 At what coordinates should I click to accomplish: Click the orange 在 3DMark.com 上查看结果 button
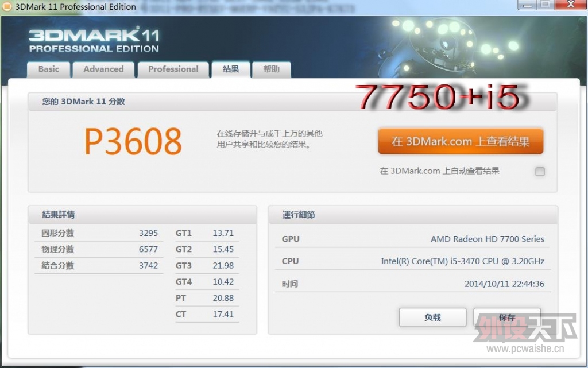[461, 141]
